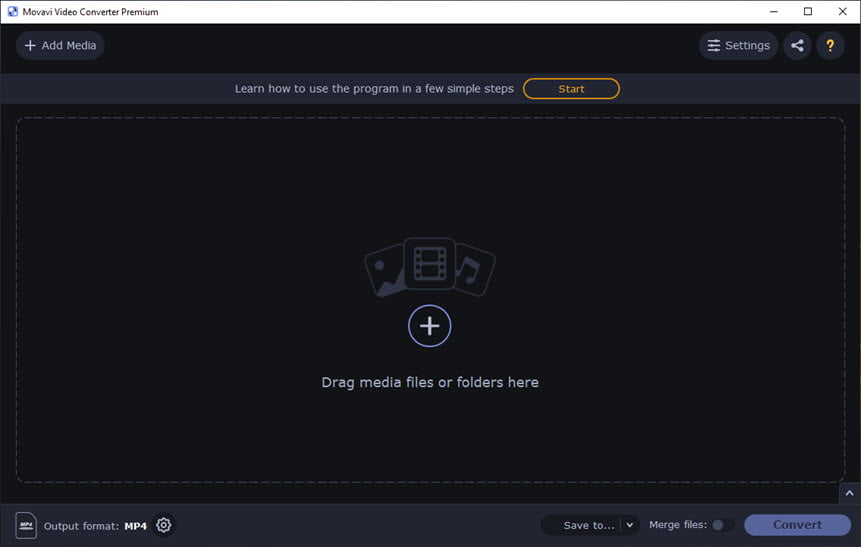Click the Output format MP4 label
This screenshot has height=547, width=861.
point(95,526)
